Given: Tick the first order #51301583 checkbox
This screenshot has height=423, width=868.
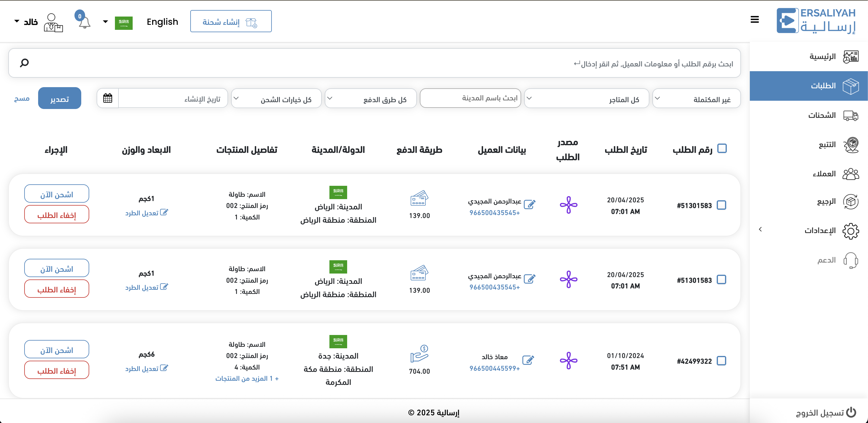Looking at the screenshot, I should [x=721, y=205].
